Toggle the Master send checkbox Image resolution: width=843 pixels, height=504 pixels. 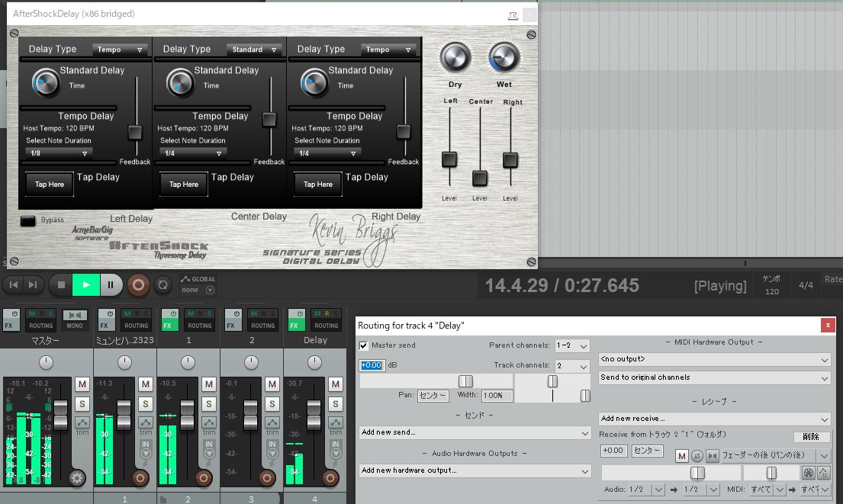coord(364,345)
